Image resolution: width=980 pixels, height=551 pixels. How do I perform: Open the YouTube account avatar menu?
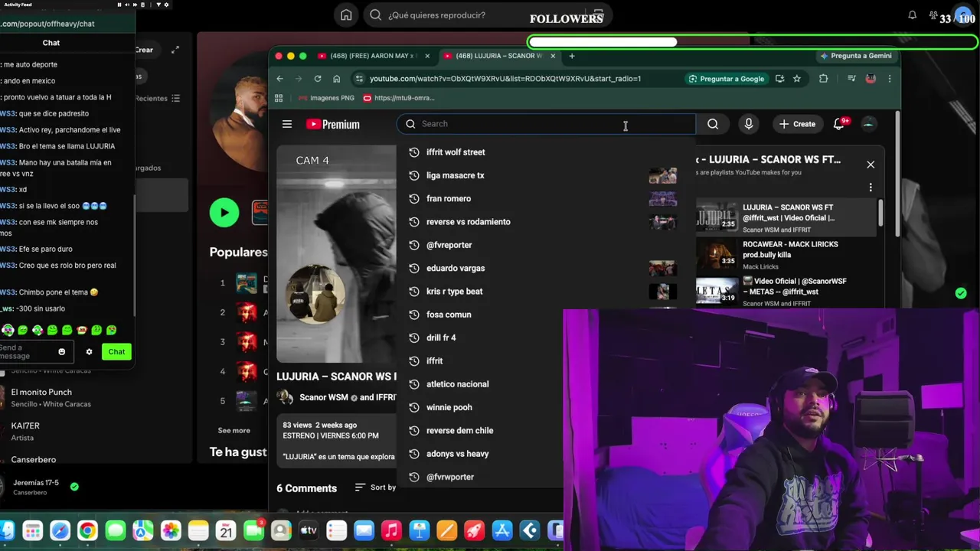click(868, 124)
